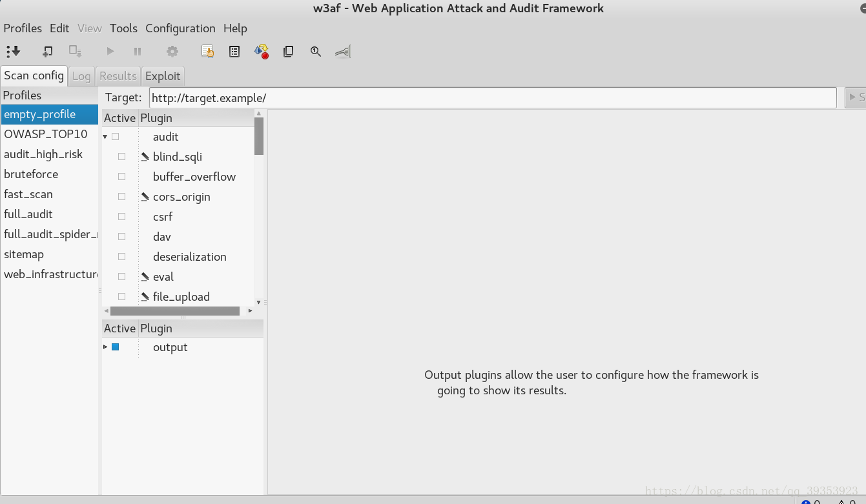The height and width of the screenshot is (504, 866).
Task: Open the compare tool toolbar icon
Action: click(289, 52)
